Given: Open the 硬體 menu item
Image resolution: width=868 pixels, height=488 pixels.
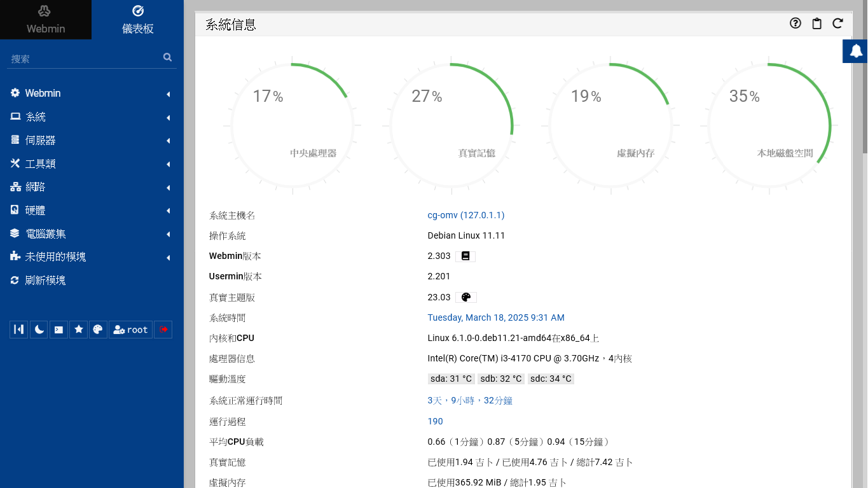Looking at the screenshot, I should 92,210.
